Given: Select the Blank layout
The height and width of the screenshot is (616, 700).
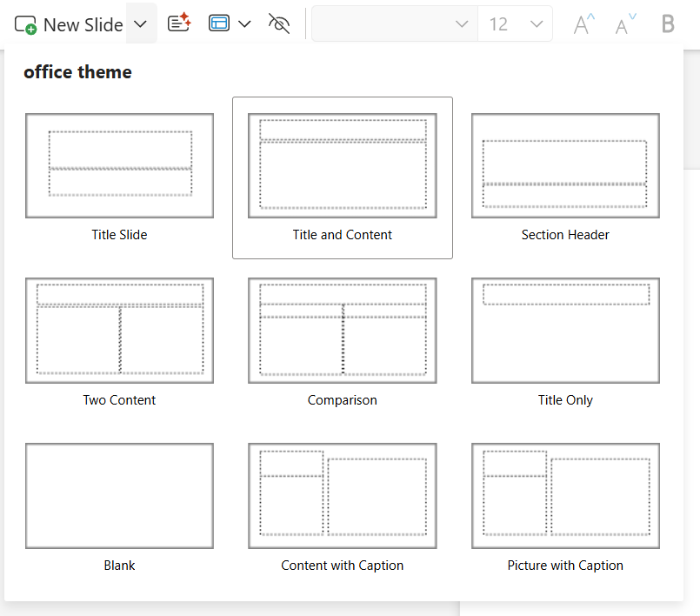Looking at the screenshot, I should pos(119,496).
